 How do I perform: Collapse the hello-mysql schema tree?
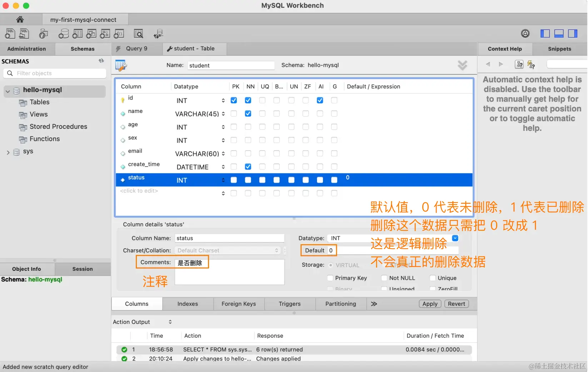pyautogui.click(x=8, y=91)
